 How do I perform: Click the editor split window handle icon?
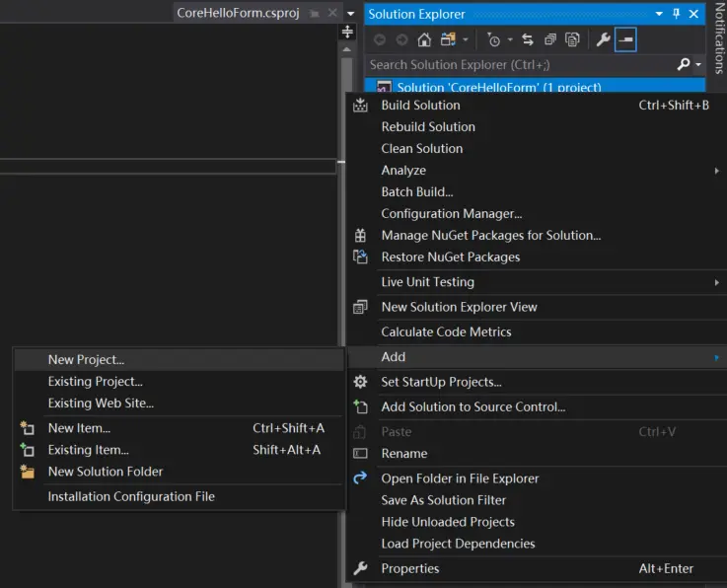(x=347, y=32)
